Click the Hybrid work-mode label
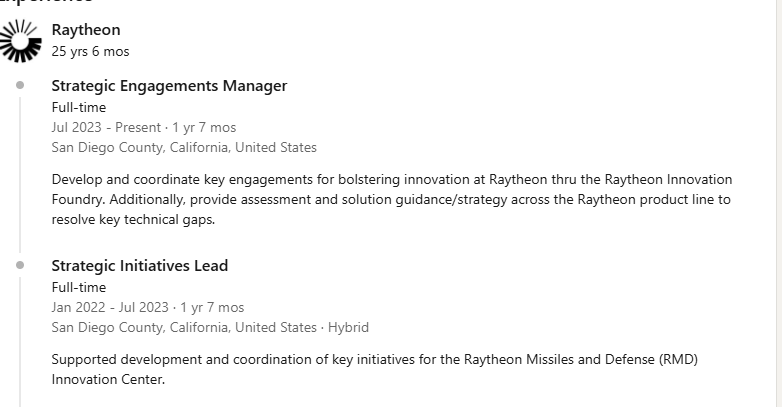The height and width of the screenshot is (407, 782). [x=348, y=328]
